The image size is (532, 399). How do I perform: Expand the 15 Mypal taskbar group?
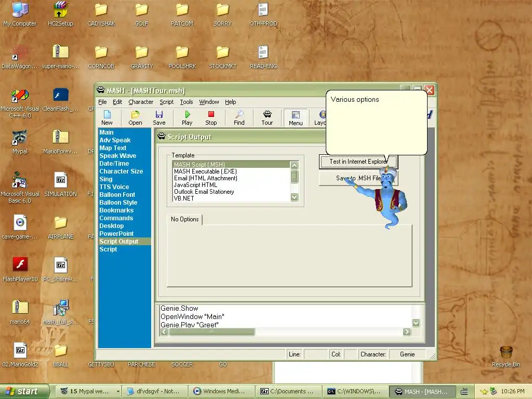pyautogui.click(x=88, y=391)
